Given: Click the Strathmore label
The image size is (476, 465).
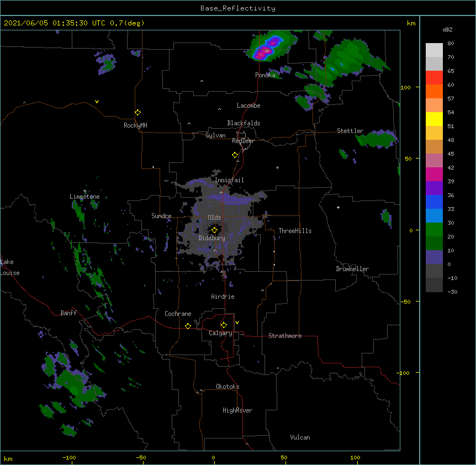Looking at the screenshot, I should click(285, 336).
